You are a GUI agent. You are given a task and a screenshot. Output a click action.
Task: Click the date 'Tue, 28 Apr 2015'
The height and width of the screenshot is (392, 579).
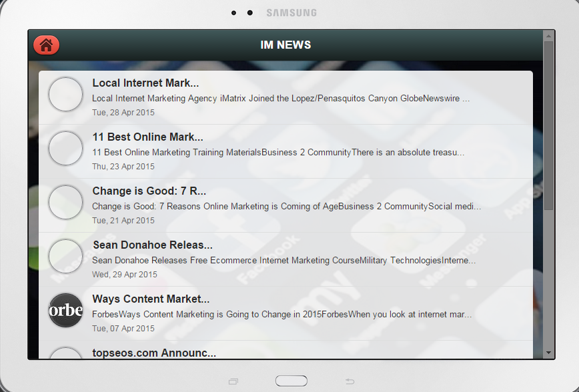[123, 113]
